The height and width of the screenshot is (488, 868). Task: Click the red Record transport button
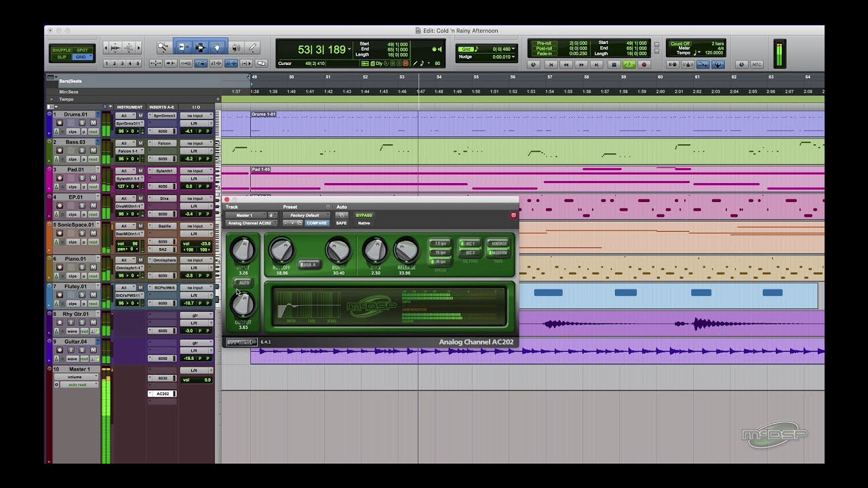[x=644, y=64]
